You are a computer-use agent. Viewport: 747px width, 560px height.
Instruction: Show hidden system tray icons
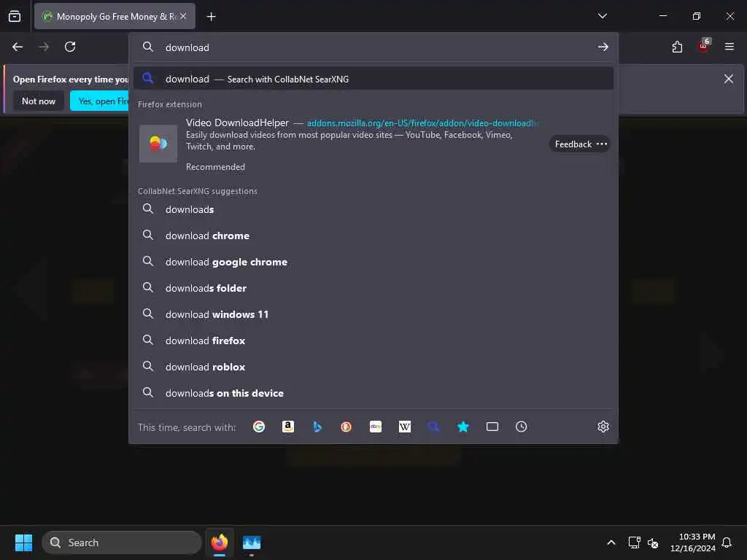click(611, 542)
